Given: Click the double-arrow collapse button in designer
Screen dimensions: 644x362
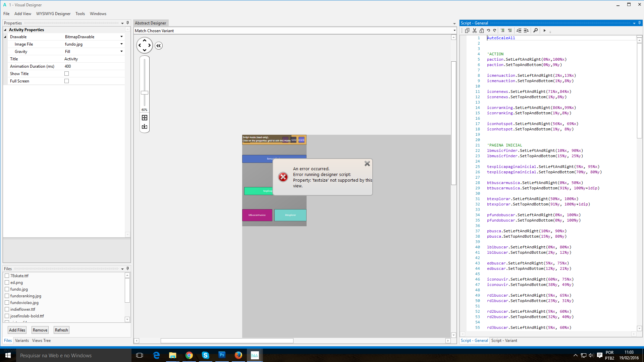Looking at the screenshot, I should point(159,46).
